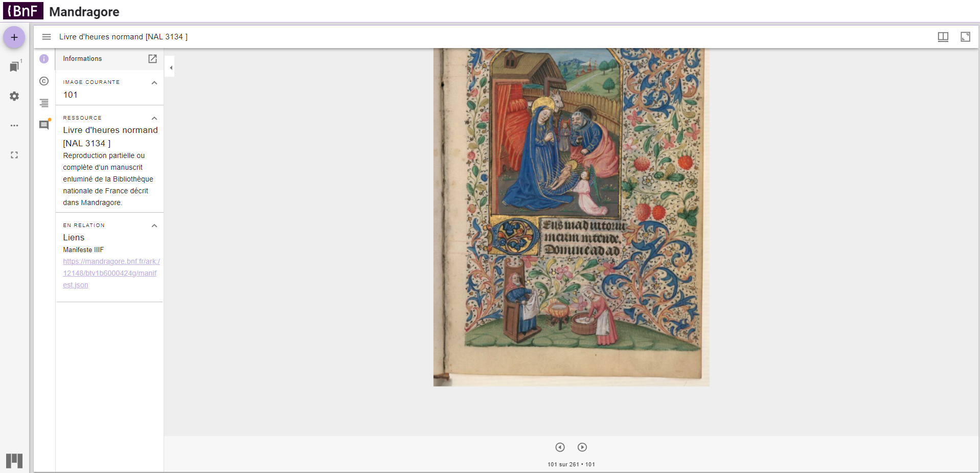Pop out Informations panel to new window
This screenshot has width=980, height=473.
click(x=152, y=59)
